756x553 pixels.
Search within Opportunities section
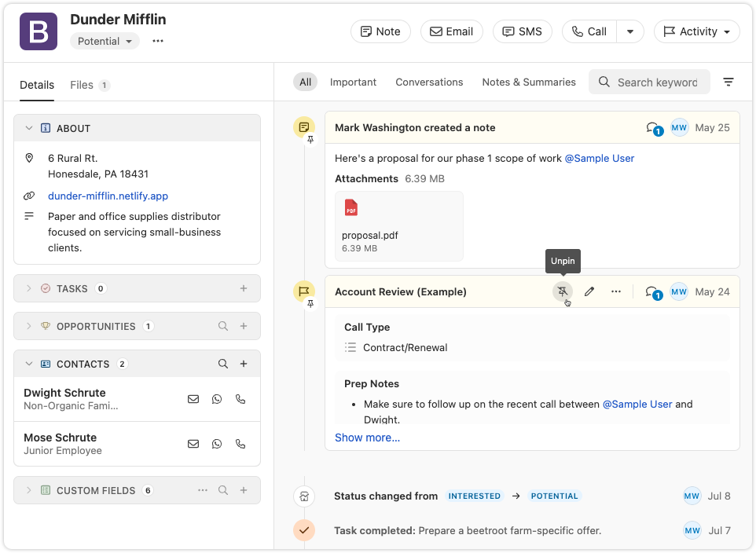pos(223,326)
